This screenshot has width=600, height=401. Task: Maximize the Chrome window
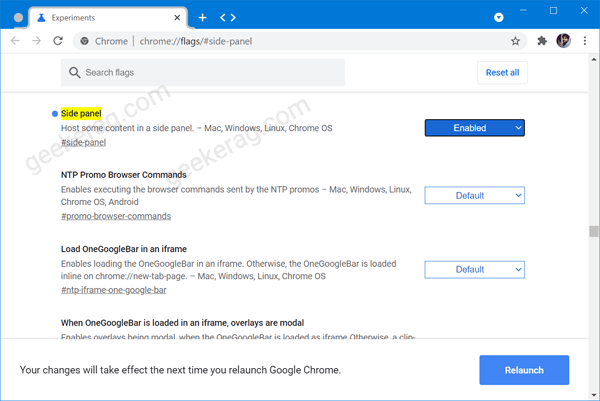tap(553, 11)
